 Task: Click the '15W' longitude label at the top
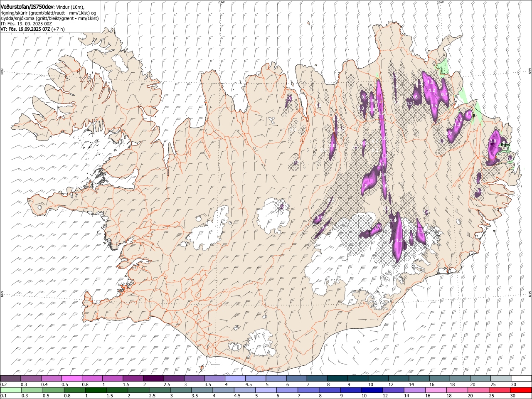(x=440, y=2)
